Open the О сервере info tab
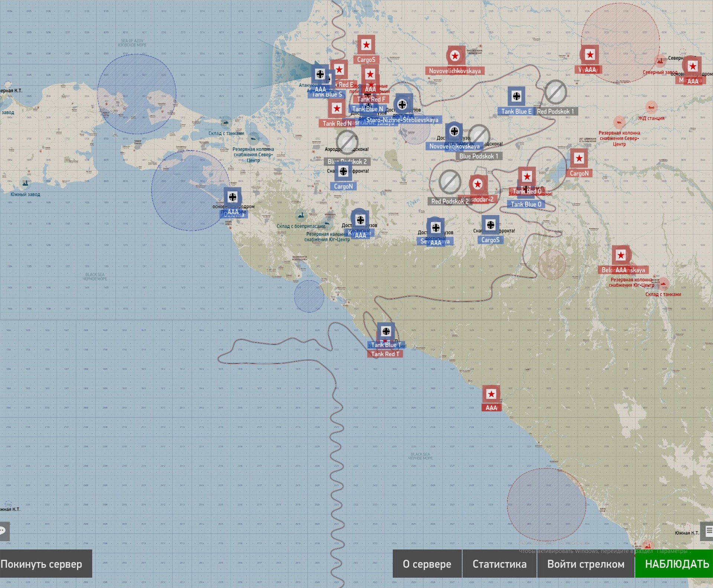Screen dimensions: 713x588 427,564
